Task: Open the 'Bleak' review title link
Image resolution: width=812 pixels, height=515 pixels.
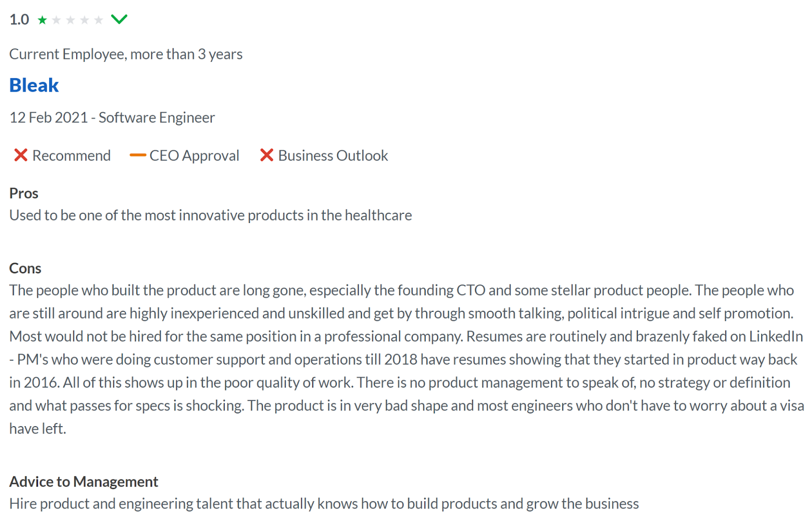Action: click(34, 85)
